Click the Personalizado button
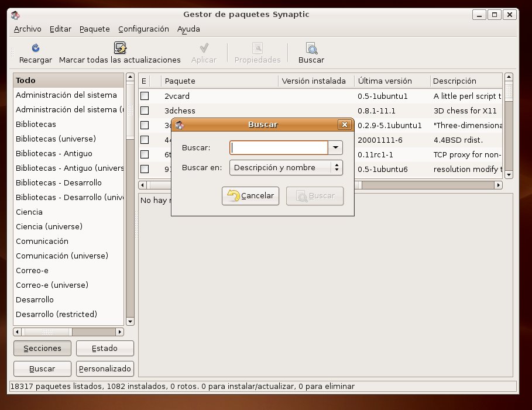Viewport: 532px width, 410px height. [x=105, y=368]
